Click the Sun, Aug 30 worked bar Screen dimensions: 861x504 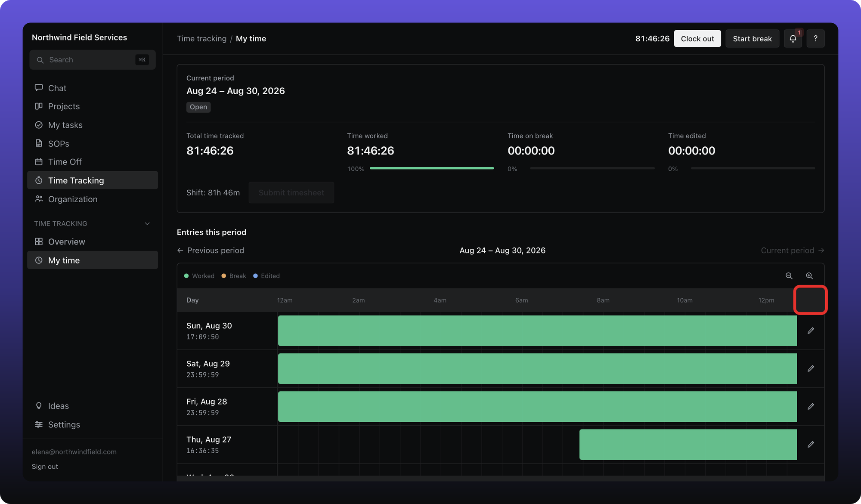tap(537, 331)
